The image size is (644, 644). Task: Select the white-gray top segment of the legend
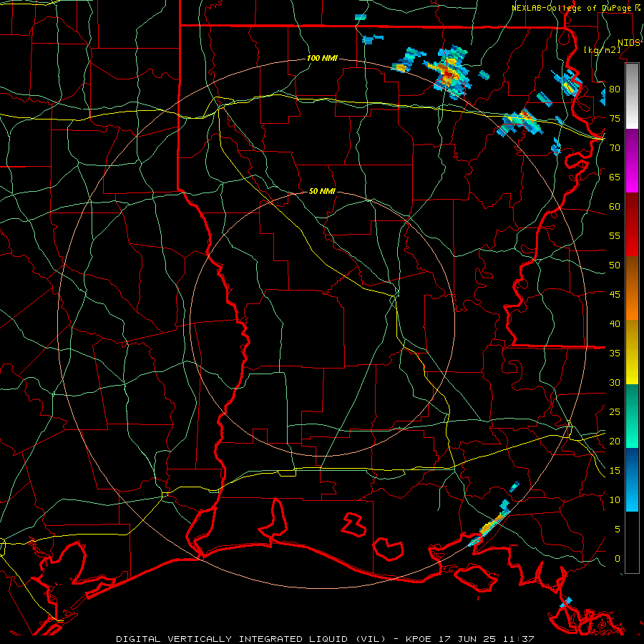632,96
